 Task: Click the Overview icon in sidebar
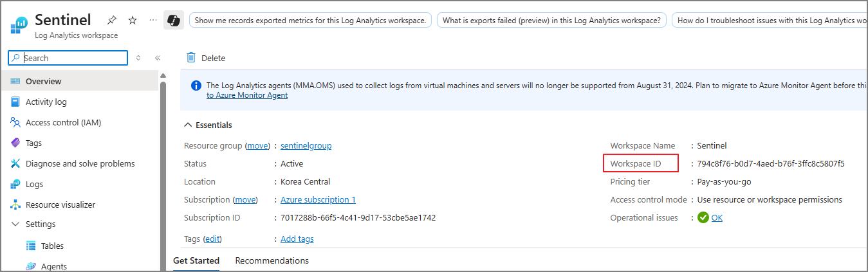pos(15,81)
